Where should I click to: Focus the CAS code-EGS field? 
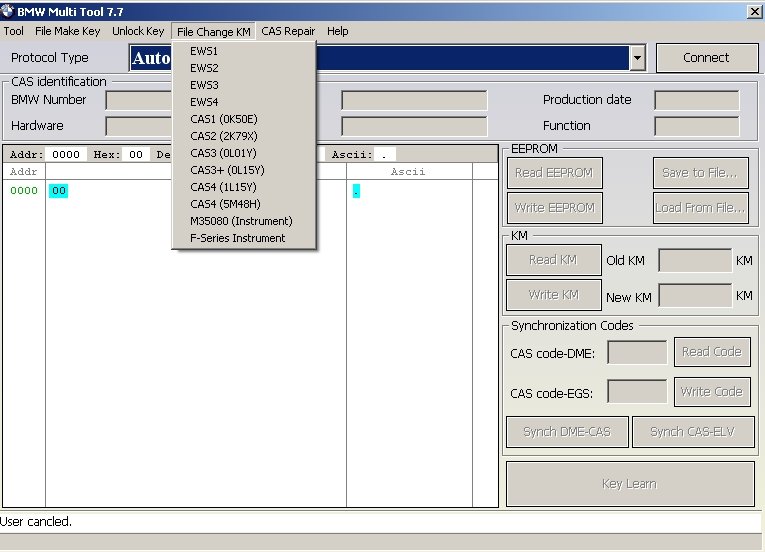point(637,392)
